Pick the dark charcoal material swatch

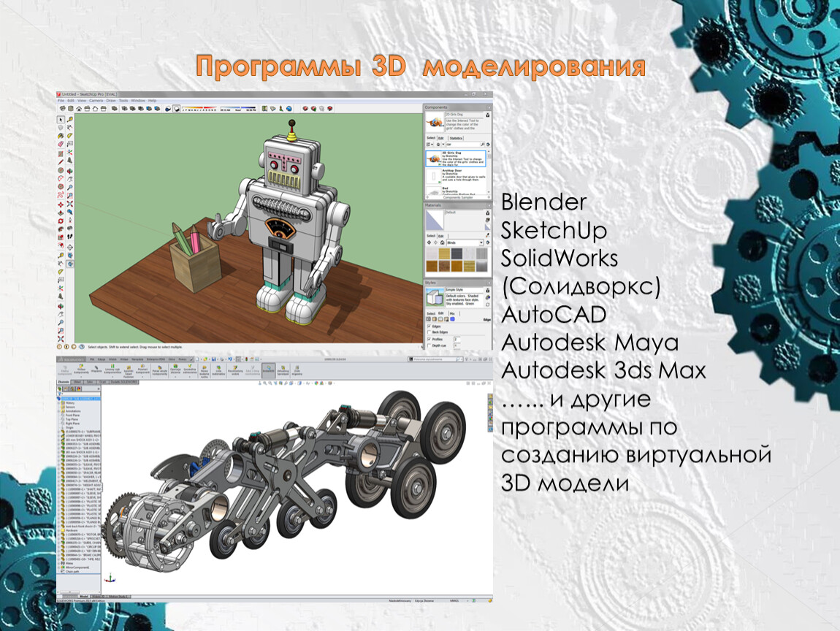click(457, 254)
